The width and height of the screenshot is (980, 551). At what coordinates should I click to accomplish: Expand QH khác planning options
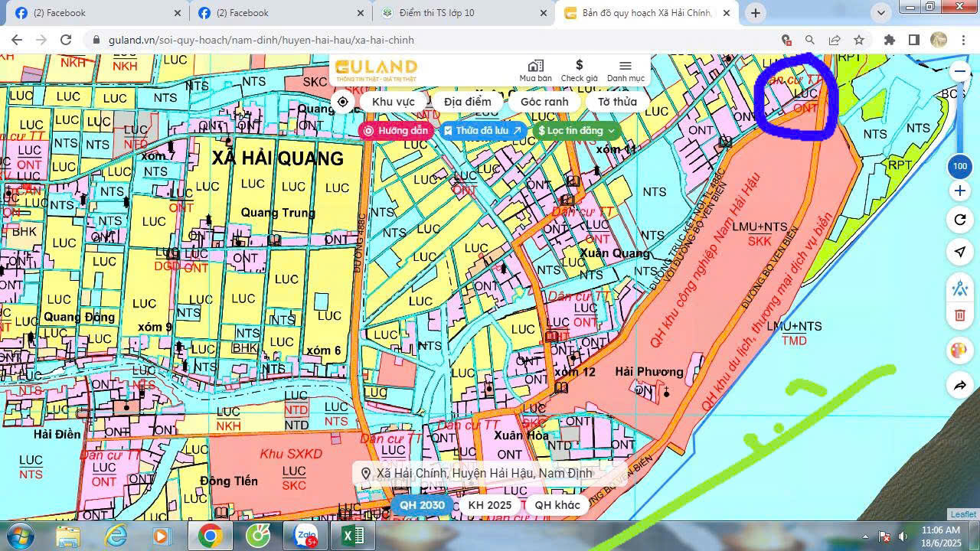point(557,505)
